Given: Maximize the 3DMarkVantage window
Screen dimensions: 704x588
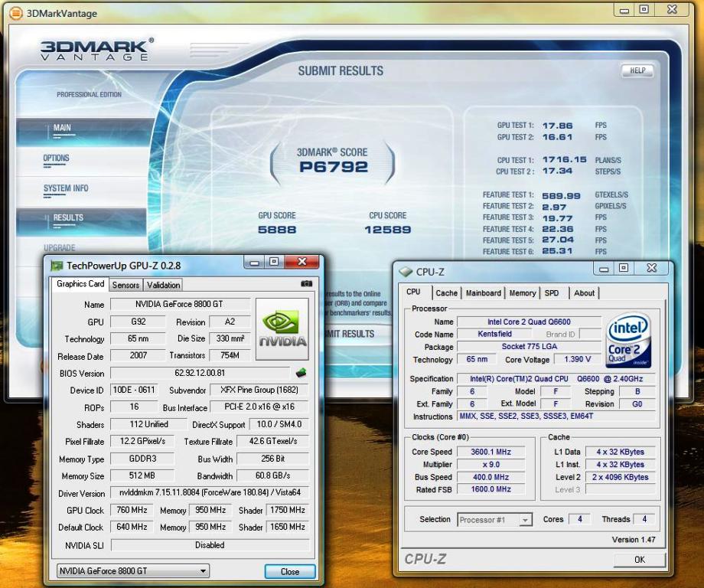Looking at the screenshot, I should click(x=644, y=10).
